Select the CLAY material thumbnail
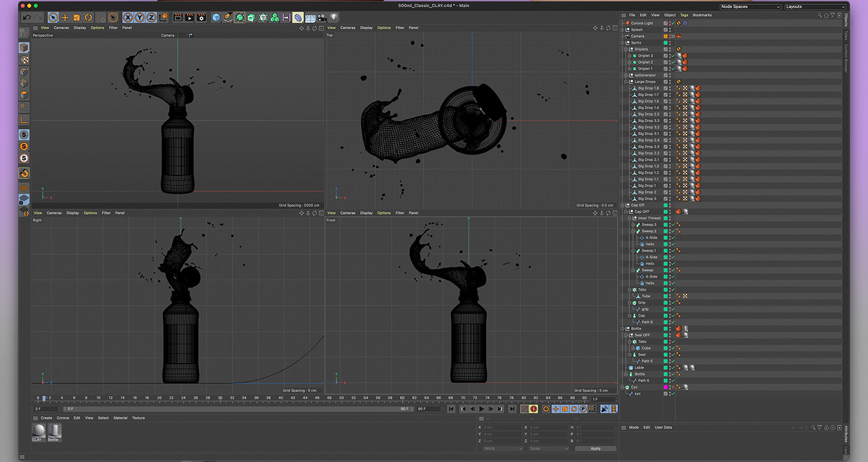 [38, 430]
